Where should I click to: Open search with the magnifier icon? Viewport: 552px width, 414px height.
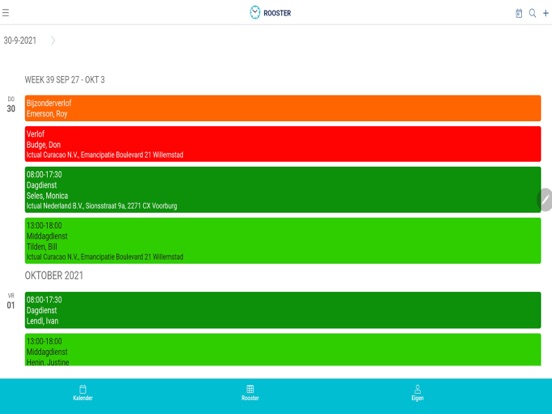[532, 13]
